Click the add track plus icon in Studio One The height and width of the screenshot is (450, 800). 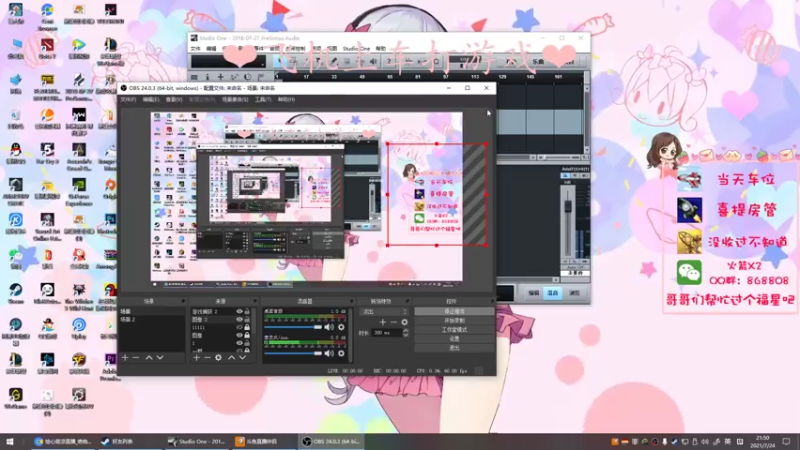point(220,77)
